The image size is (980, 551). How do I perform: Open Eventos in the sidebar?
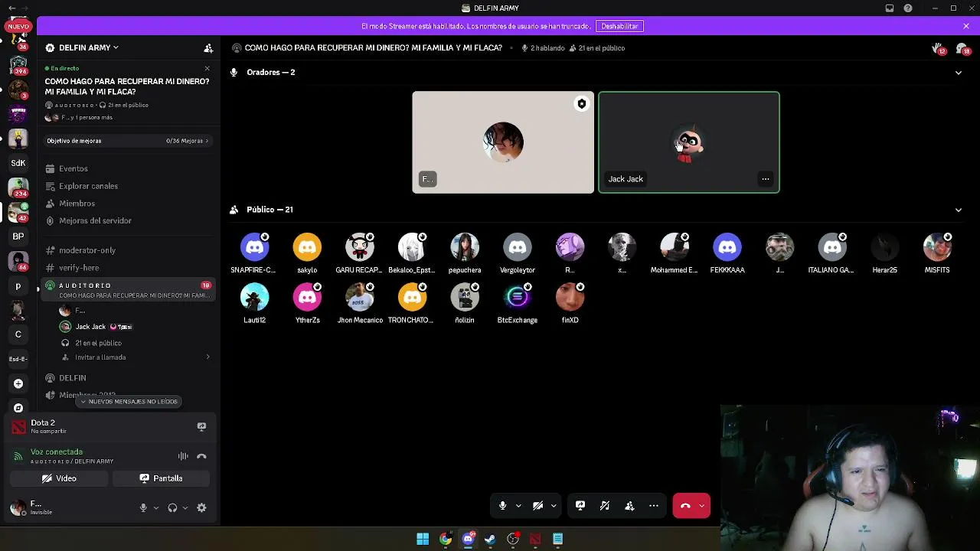(73, 168)
